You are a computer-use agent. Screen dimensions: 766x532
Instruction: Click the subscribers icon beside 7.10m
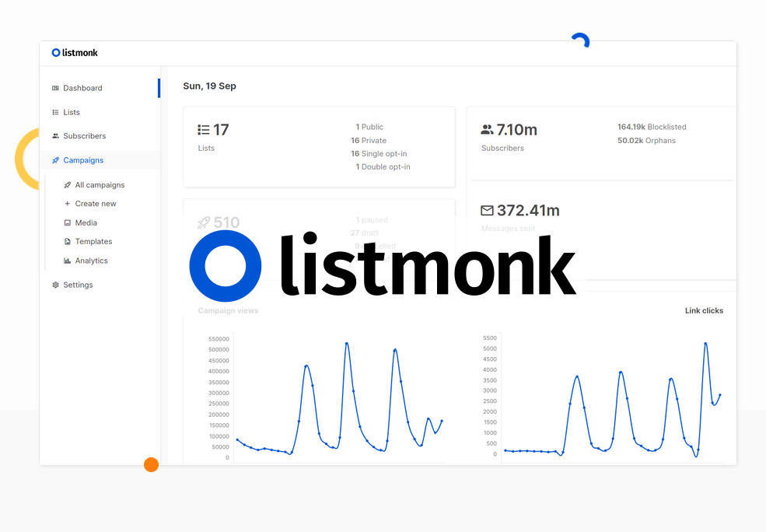point(487,129)
